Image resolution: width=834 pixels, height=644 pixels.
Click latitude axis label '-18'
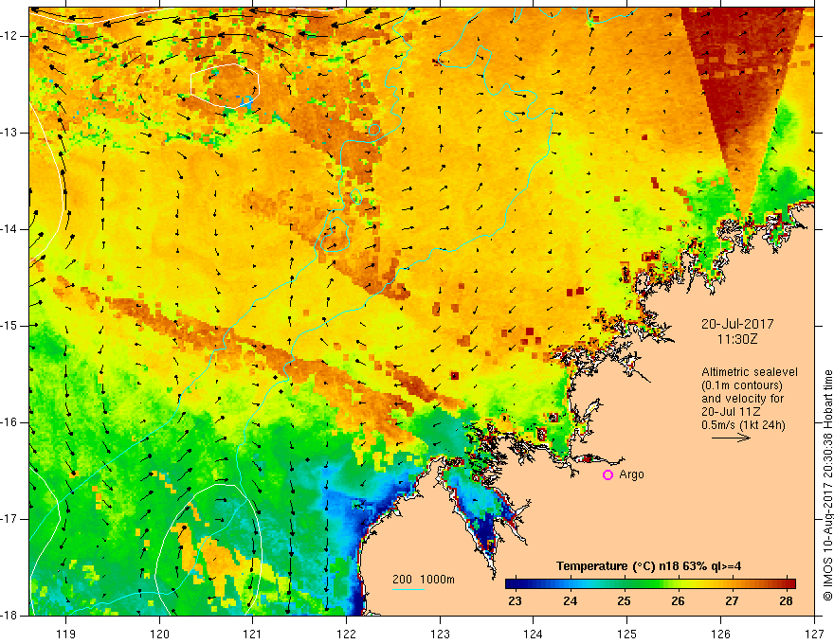click(10, 615)
